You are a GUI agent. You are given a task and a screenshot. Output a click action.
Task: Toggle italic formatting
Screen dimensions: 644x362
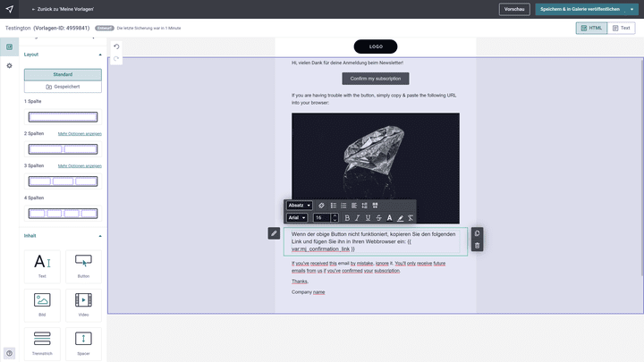coord(357,218)
